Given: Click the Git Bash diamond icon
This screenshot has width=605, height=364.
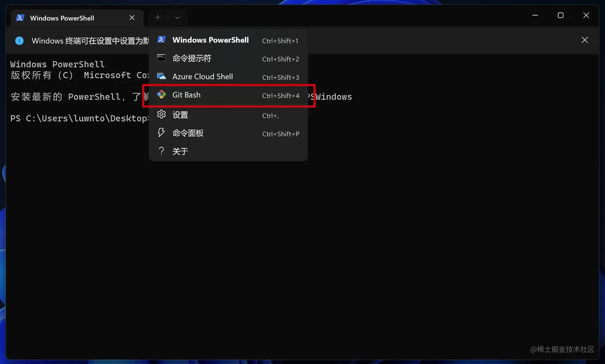Looking at the screenshot, I should click(161, 94).
